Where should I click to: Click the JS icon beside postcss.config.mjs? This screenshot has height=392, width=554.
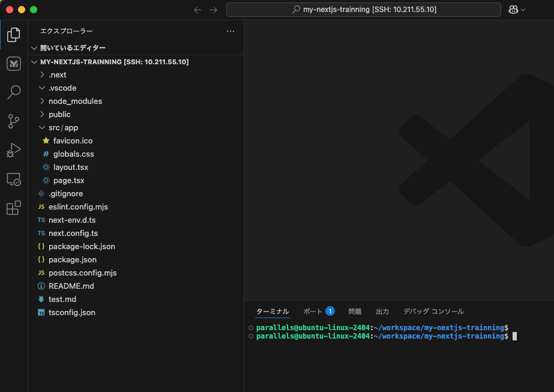[x=41, y=273]
